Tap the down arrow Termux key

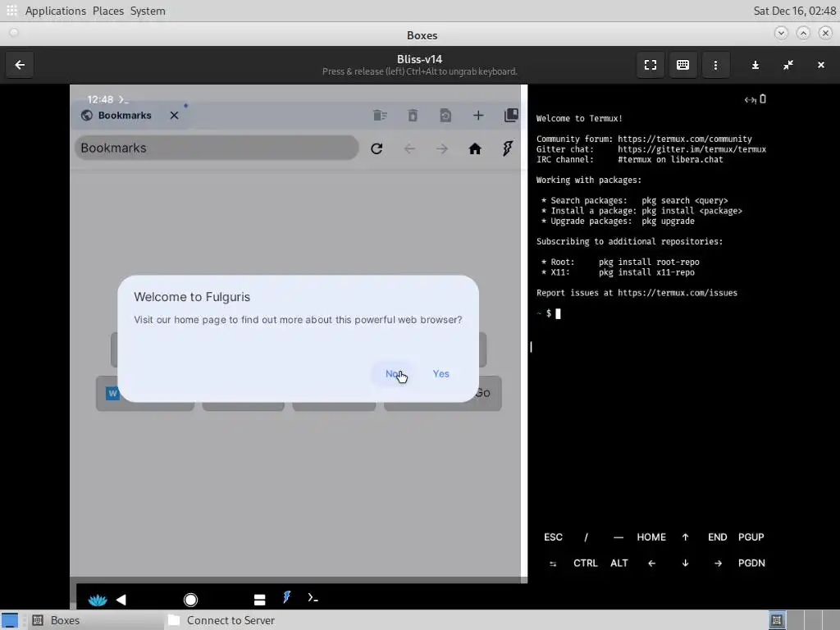click(685, 563)
